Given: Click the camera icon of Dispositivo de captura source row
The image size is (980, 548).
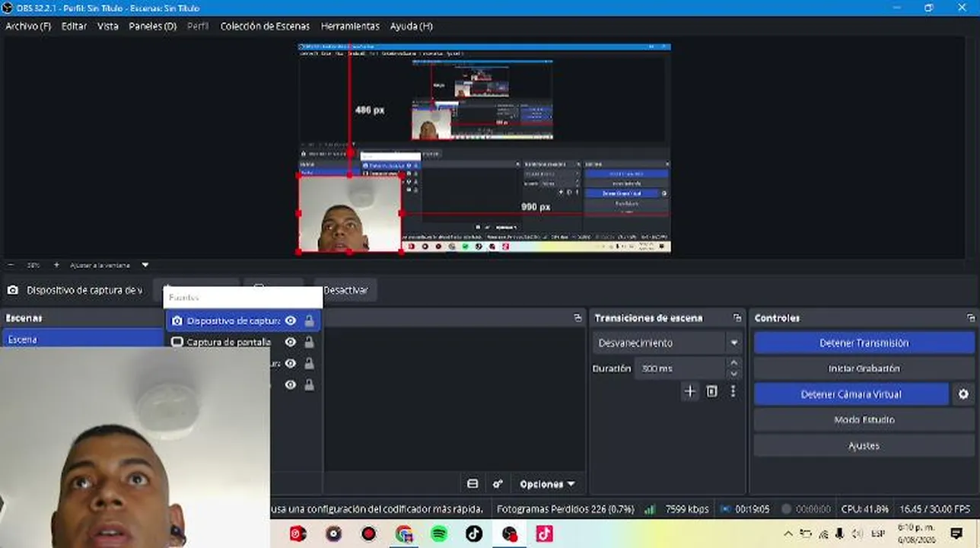Looking at the screenshot, I should tap(177, 321).
